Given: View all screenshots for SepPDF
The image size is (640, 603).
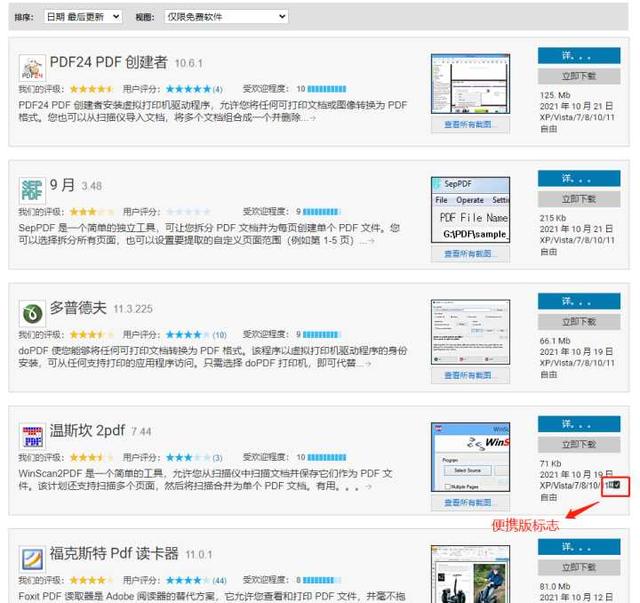Looking at the screenshot, I should click(x=471, y=254).
